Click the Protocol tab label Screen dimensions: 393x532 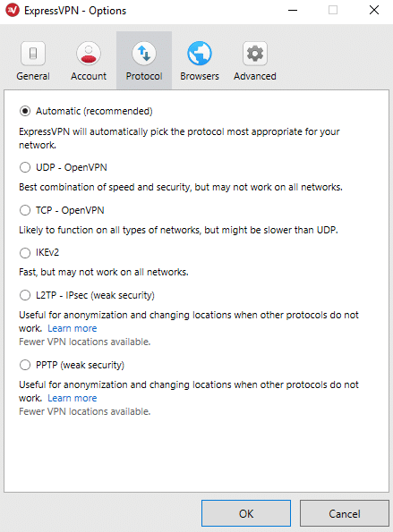tap(144, 76)
